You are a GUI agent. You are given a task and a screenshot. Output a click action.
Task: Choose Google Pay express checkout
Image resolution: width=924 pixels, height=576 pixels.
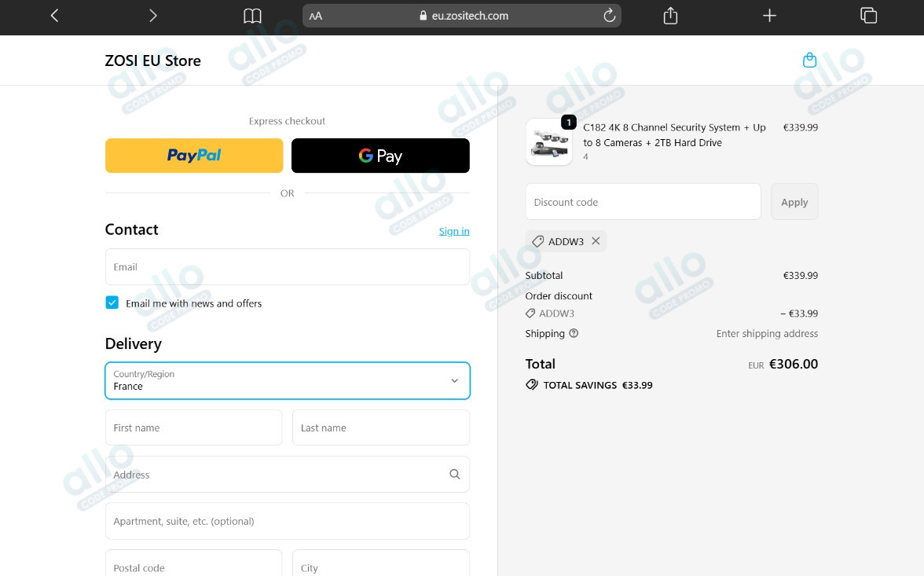(x=380, y=156)
